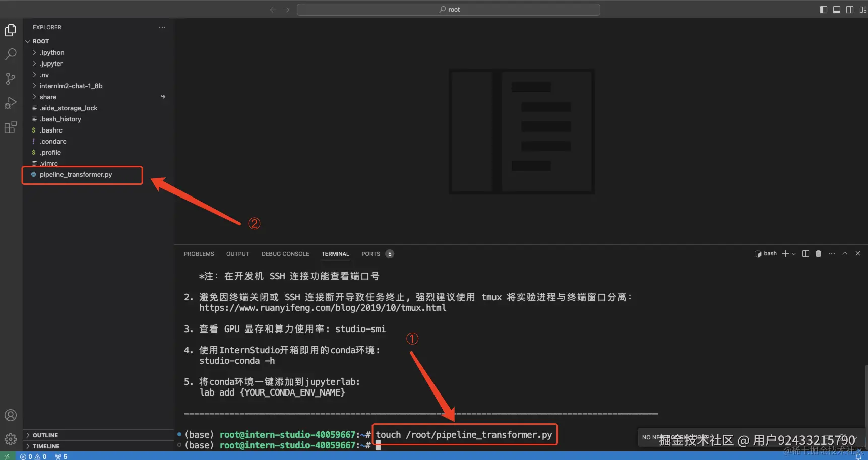868x460 pixels.
Task: Click the terminal text "studio-smi"
Action: [360, 329]
